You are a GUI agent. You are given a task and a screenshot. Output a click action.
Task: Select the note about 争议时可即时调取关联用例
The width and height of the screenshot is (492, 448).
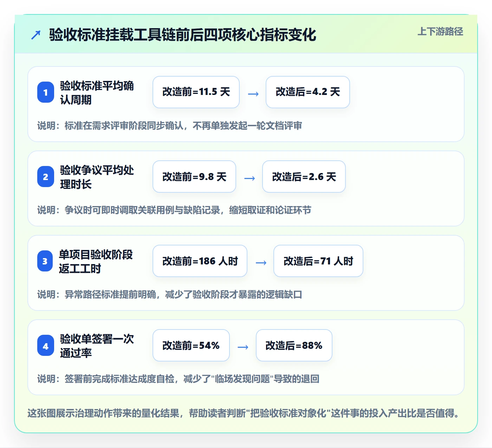tap(174, 210)
